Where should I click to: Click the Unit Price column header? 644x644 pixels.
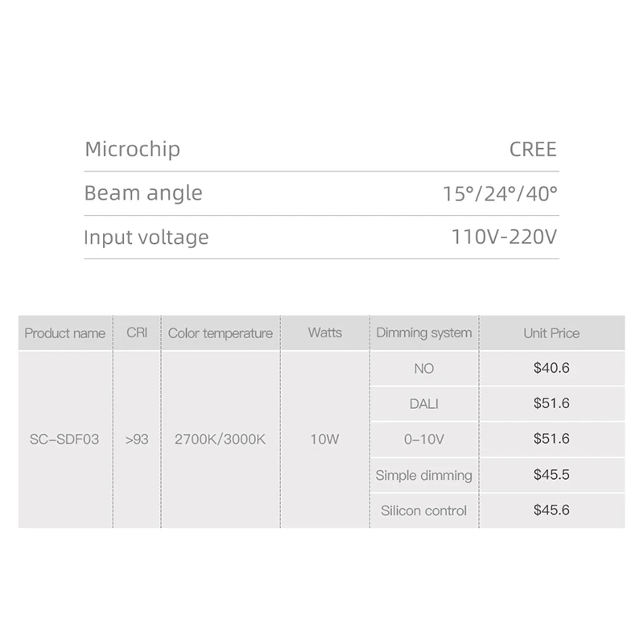551,333
